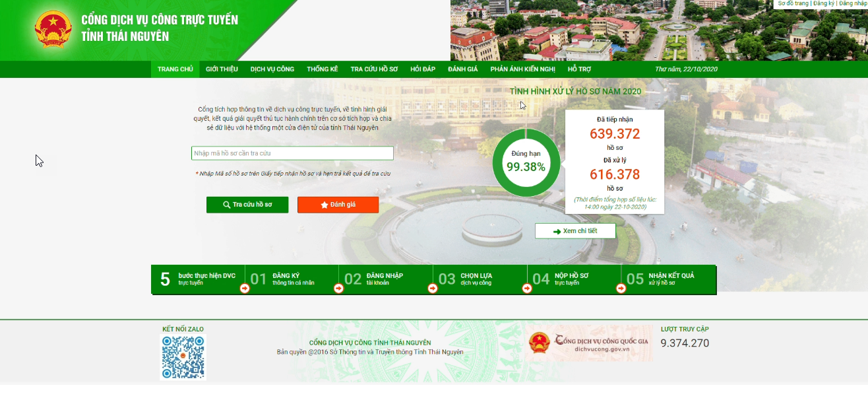Click the arrow icon under step 01 Đăng ký
Image resolution: width=868 pixels, height=412 pixels.
245,289
